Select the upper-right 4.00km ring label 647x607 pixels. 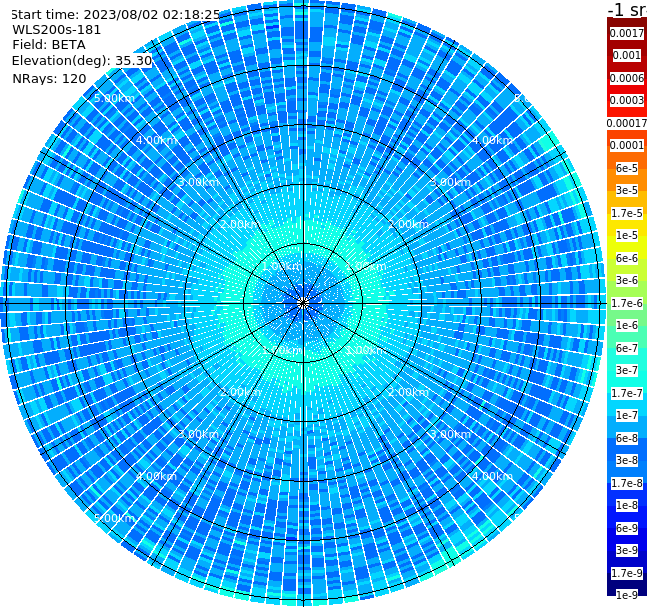pos(492,140)
